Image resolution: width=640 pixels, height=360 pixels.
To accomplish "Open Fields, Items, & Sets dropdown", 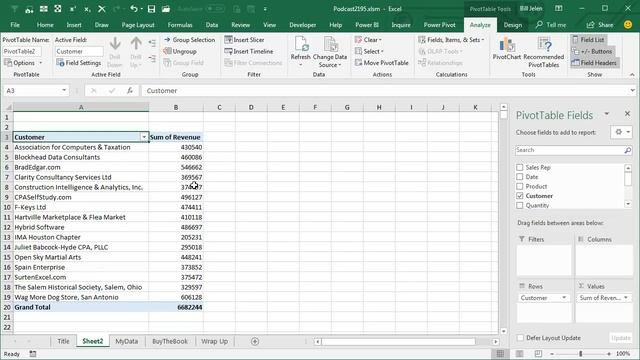I will (x=451, y=40).
